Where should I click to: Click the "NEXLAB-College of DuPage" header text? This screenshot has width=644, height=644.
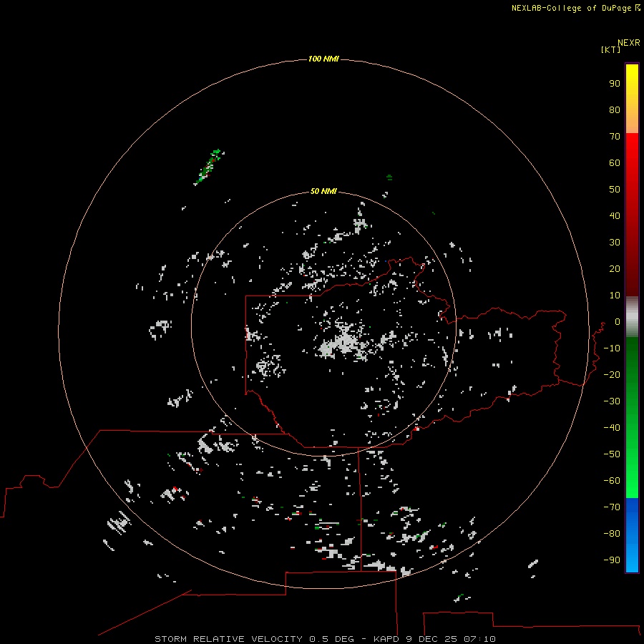click(572, 8)
